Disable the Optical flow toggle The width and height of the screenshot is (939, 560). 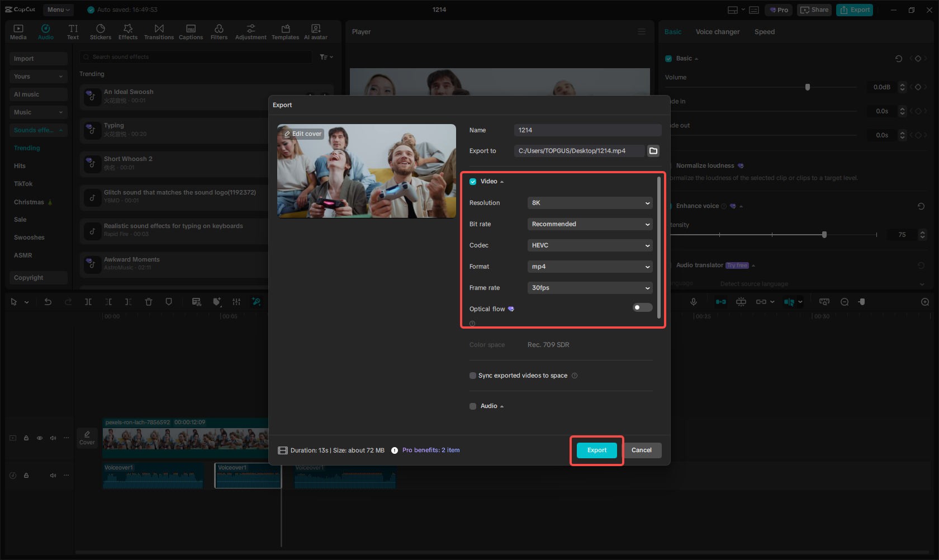(x=642, y=307)
